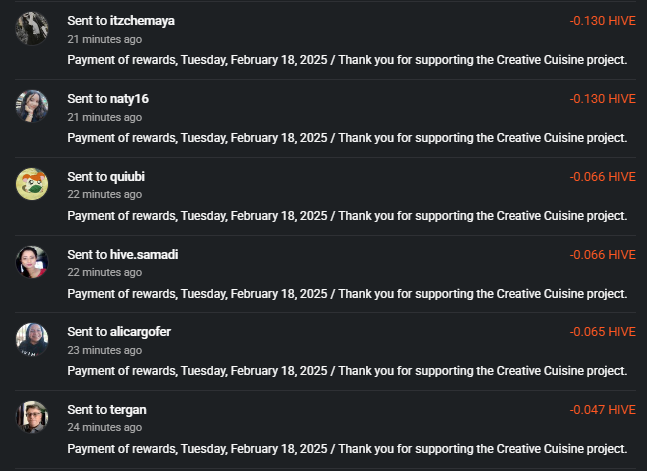The image size is (647, 471).
Task: Open hive.samadi's profile avatar
Action: click(32, 262)
